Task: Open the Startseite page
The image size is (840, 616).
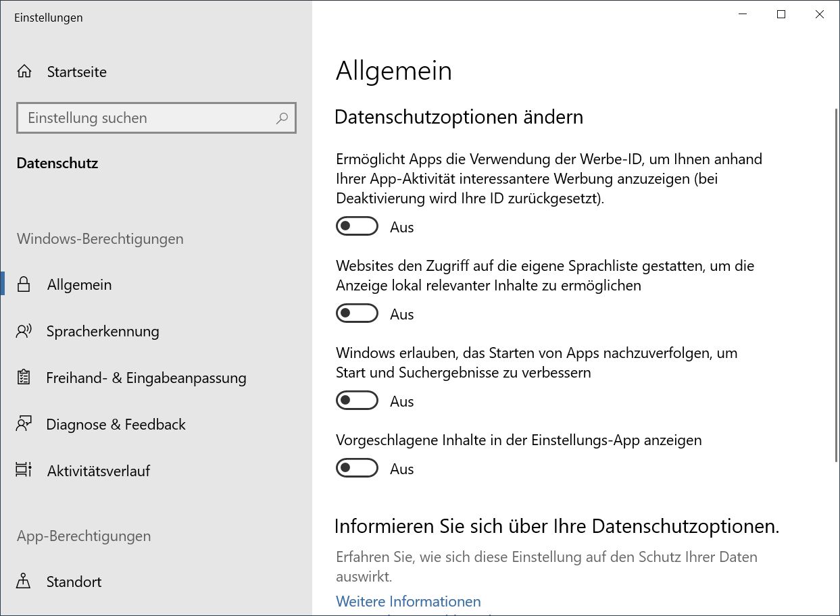Action: tap(76, 71)
